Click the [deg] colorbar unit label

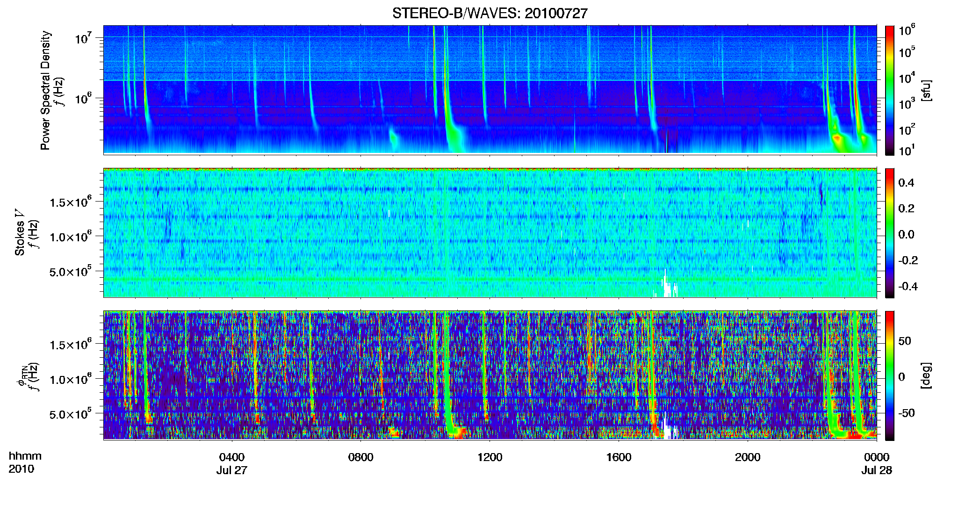pyautogui.click(x=927, y=375)
